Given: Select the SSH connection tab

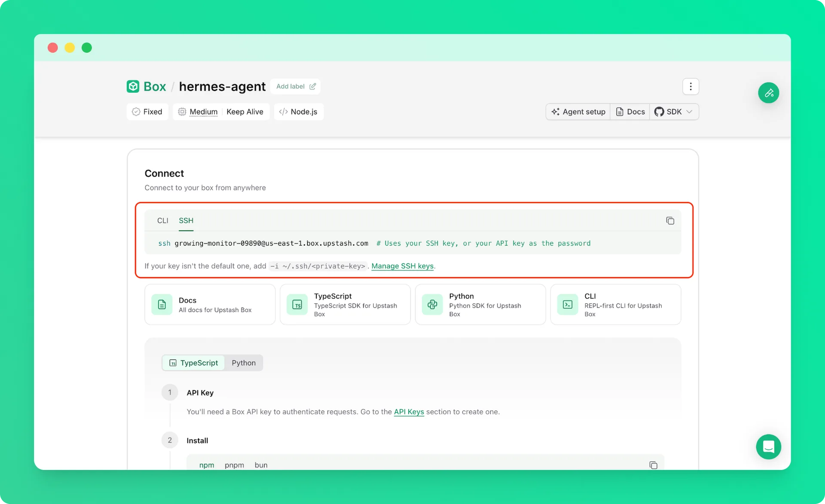Looking at the screenshot, I should (x=186, y=220).
